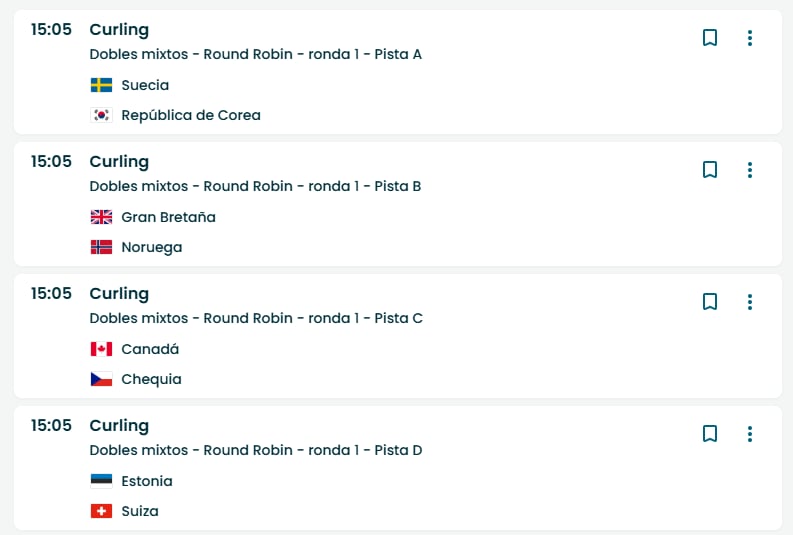Select the Suiza team name
The height and width of the screenshot is (535, 793).
click(139, 511)
